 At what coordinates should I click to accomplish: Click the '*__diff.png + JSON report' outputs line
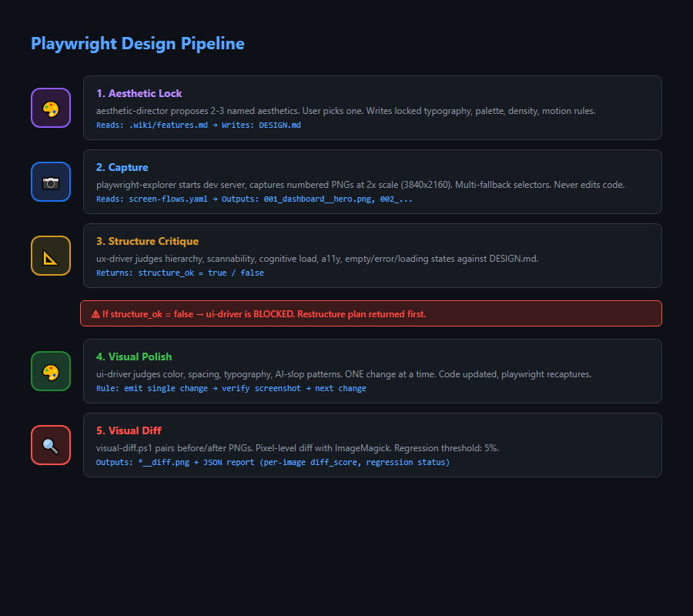[273, 462]
